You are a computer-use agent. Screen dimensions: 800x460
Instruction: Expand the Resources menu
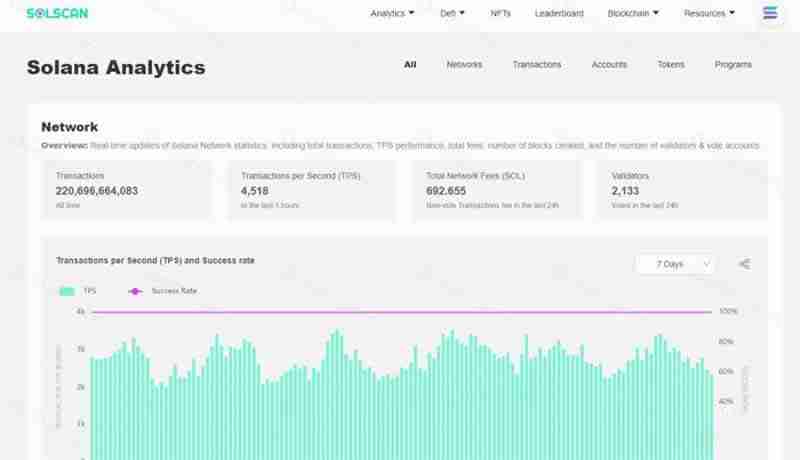pos(709,14)
